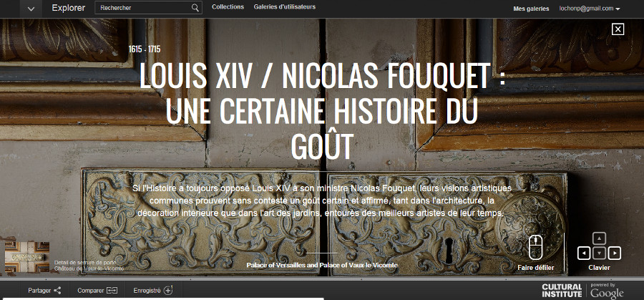The width and height of the screenshot is (644, 300).
Task: Expand the top-left chevron menu
Action: [31, 9]
